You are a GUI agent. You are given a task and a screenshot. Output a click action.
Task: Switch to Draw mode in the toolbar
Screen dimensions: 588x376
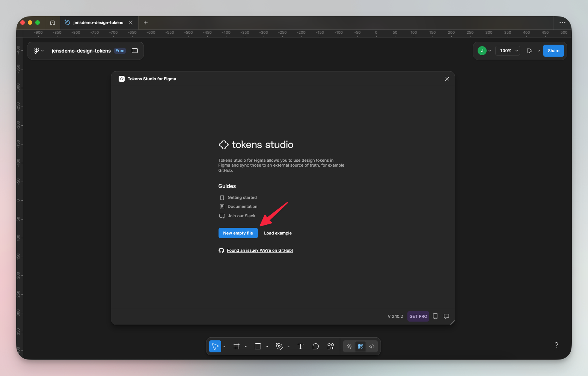349,346
